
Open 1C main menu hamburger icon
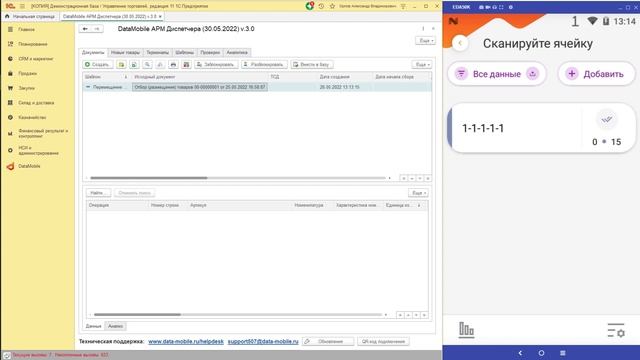[22, 6]
